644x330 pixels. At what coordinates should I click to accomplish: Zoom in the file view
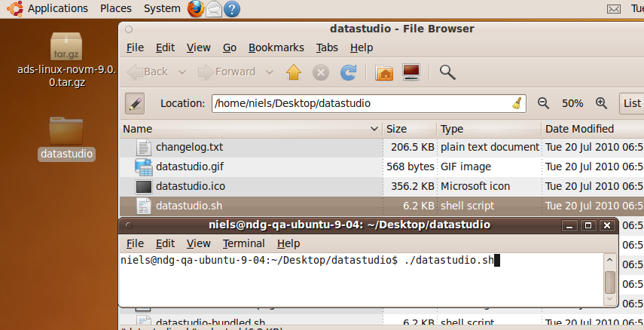tap(601, 103)
